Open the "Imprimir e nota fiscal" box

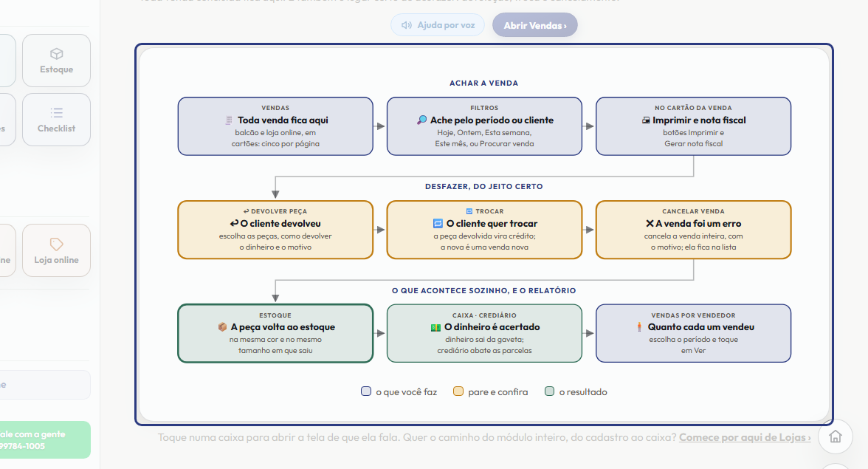(694, 126)
